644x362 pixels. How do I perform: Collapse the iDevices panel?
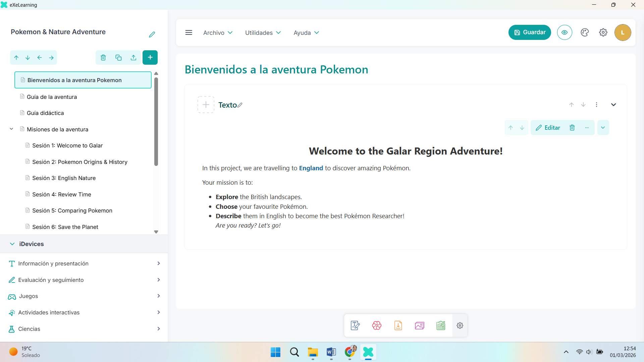12,244
